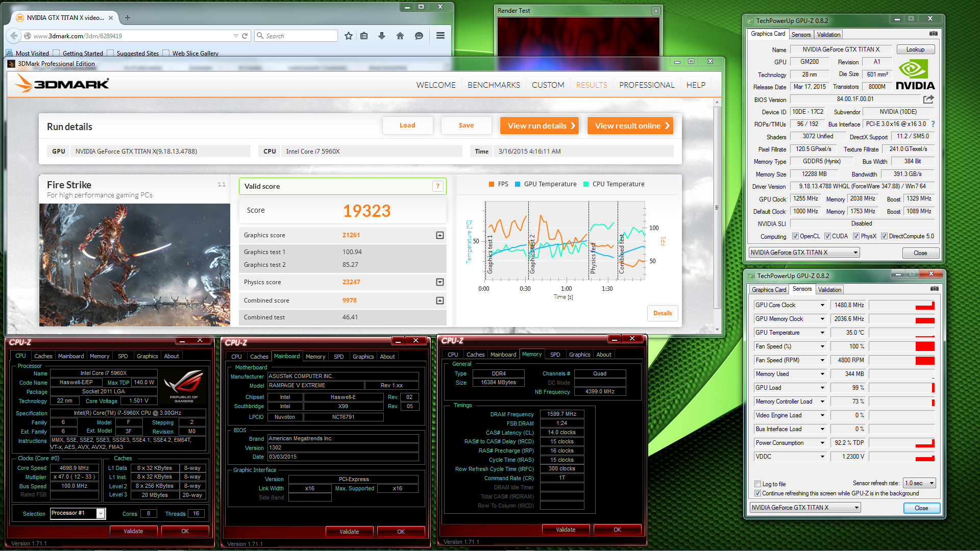The height and width of the screenshot is (551, 980).
Task: Click the ROG logo in CPU-Z CPU window
Action: [x=184, y=386]
